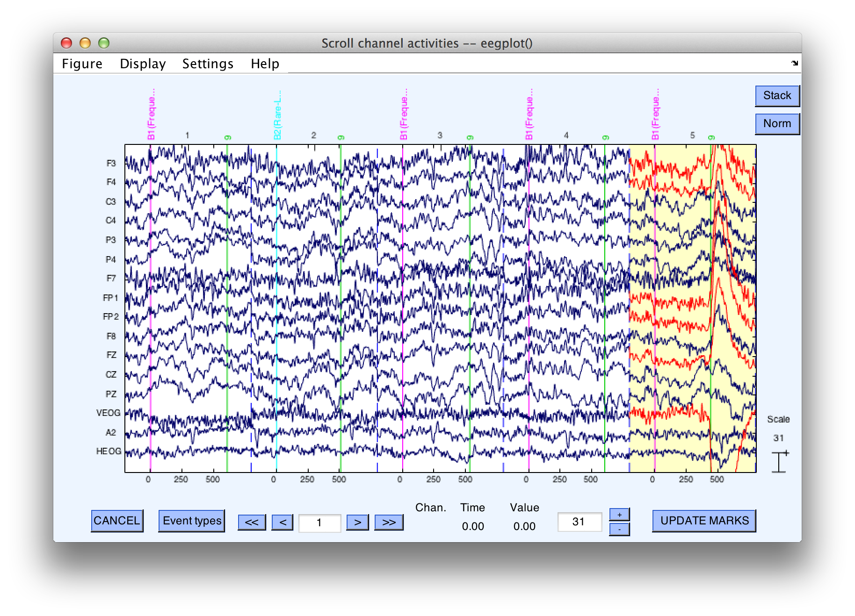Click the window's green zoom button
Viewport: 855px width, 616px height.
coord(104,43)
